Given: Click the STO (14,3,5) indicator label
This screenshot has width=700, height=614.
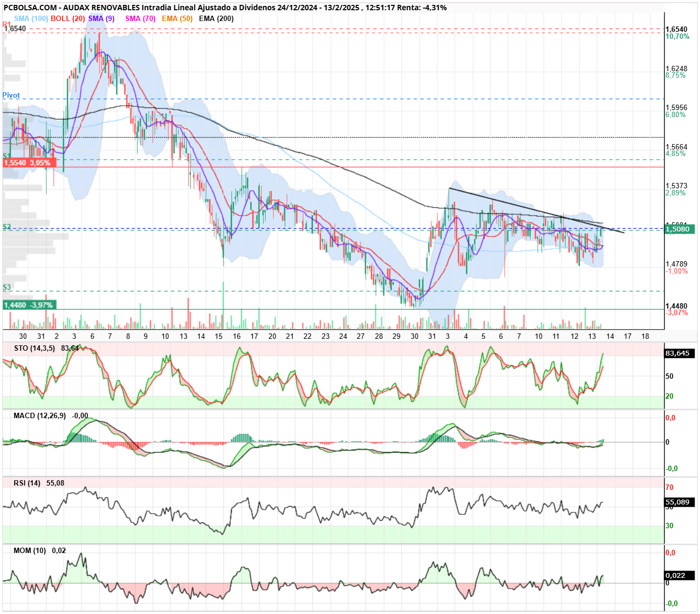Looking at the screenshot, I should (34, 348).
